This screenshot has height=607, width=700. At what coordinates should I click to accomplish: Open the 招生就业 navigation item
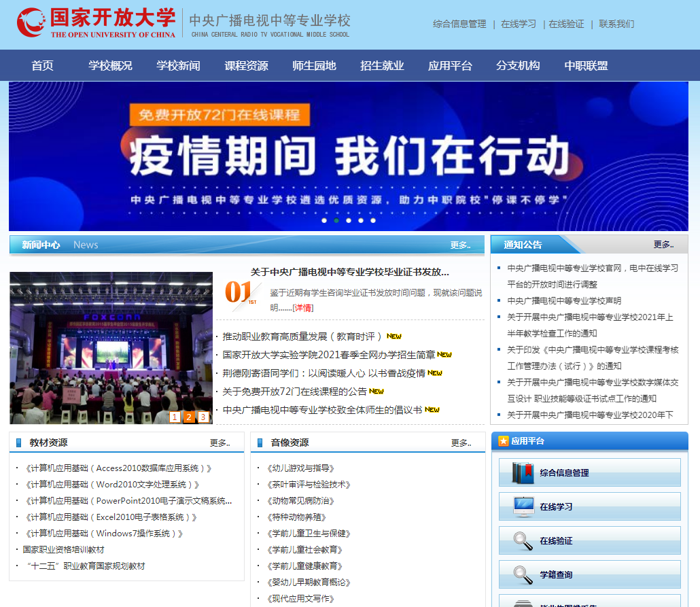click(382, 66)
